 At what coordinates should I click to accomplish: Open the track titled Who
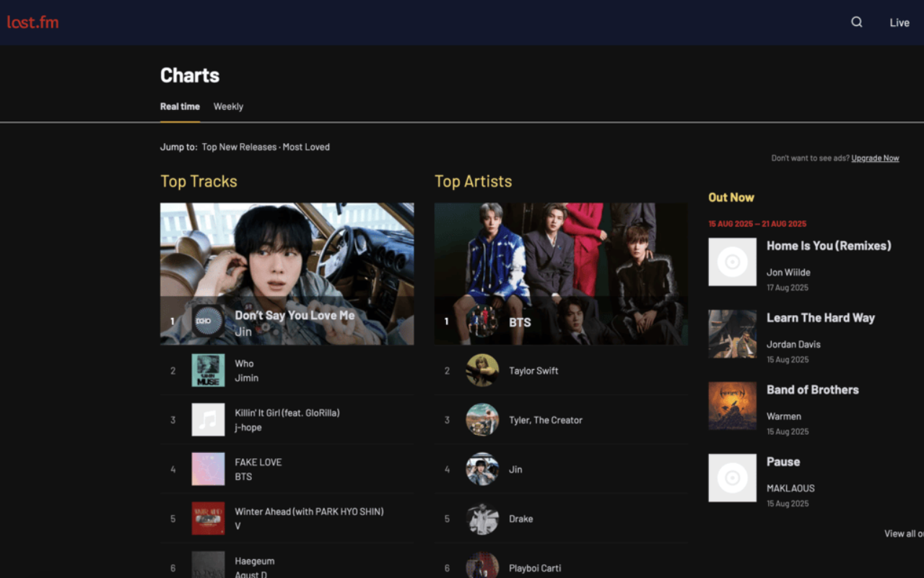(244, 363)
